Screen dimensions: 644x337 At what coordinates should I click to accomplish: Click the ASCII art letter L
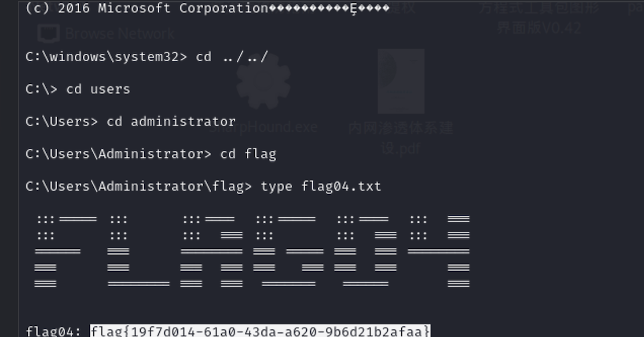click(x=138, y=251)
